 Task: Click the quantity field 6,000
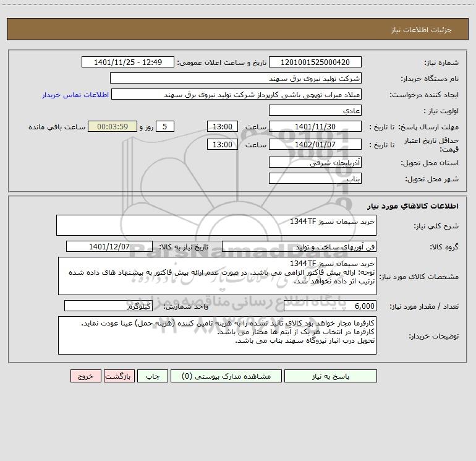click(x=330, y=306)
